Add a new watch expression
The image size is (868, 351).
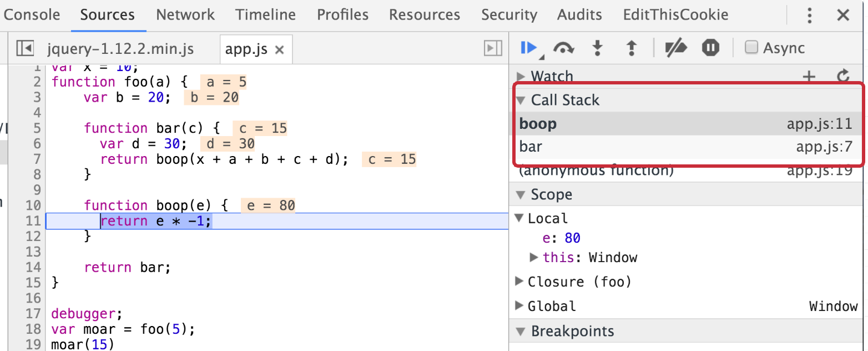pyautogui.click(x=809, y=77)
